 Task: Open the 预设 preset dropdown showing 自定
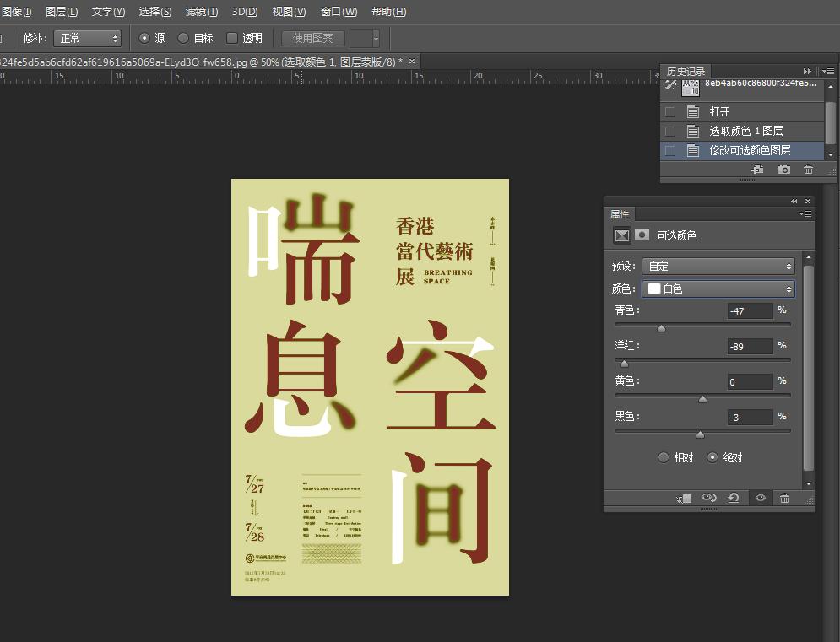tap(717, 266)
